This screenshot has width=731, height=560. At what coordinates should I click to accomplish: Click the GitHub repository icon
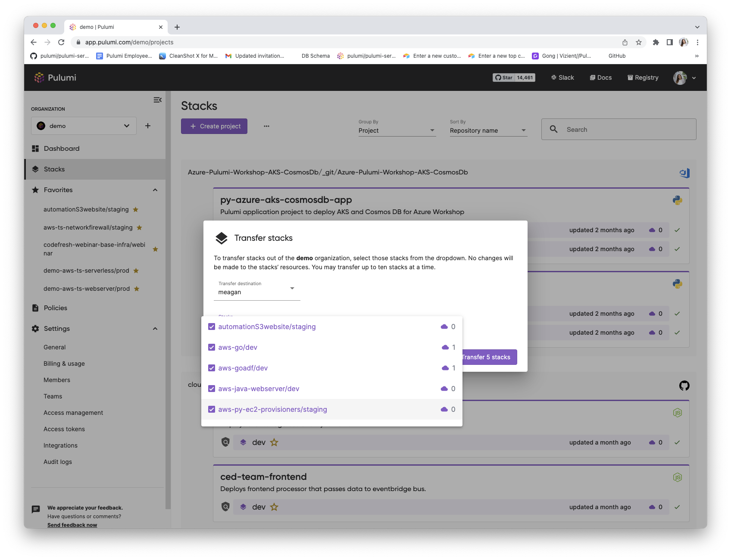coord(684,386)
